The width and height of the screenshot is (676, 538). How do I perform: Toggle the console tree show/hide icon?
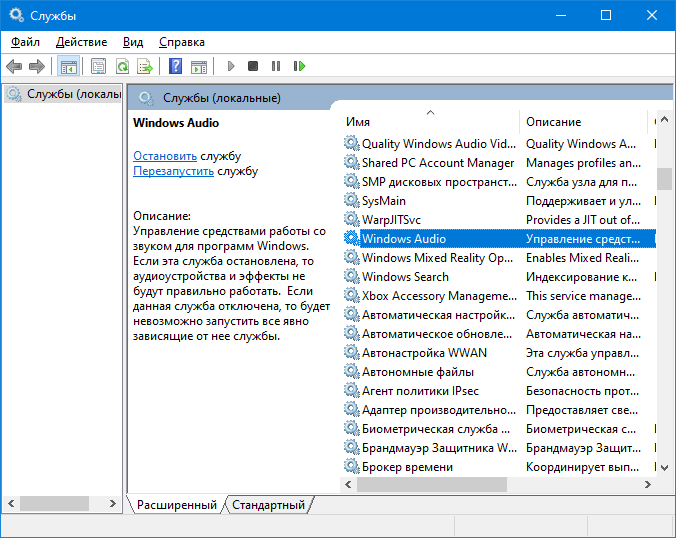tap(69, 66)
